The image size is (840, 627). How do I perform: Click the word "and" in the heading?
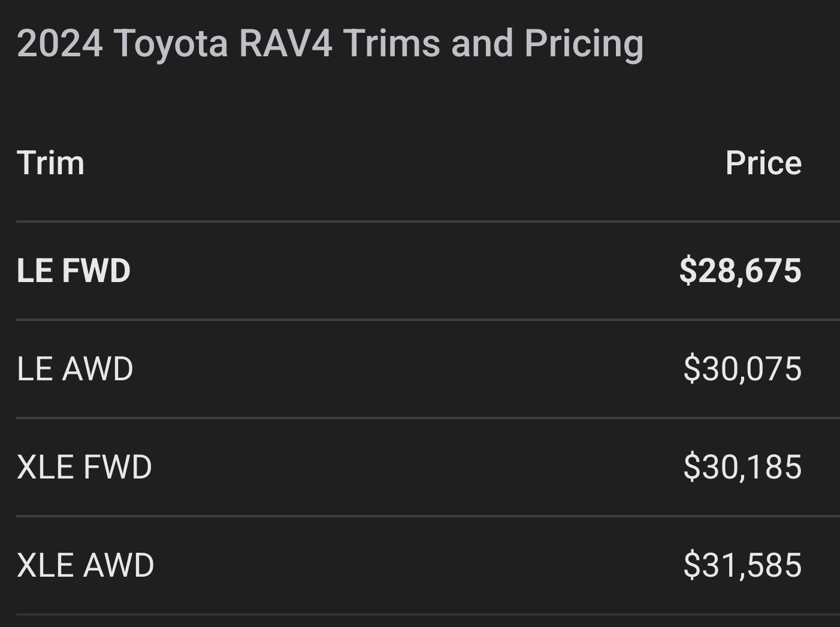tap(482, 44)
